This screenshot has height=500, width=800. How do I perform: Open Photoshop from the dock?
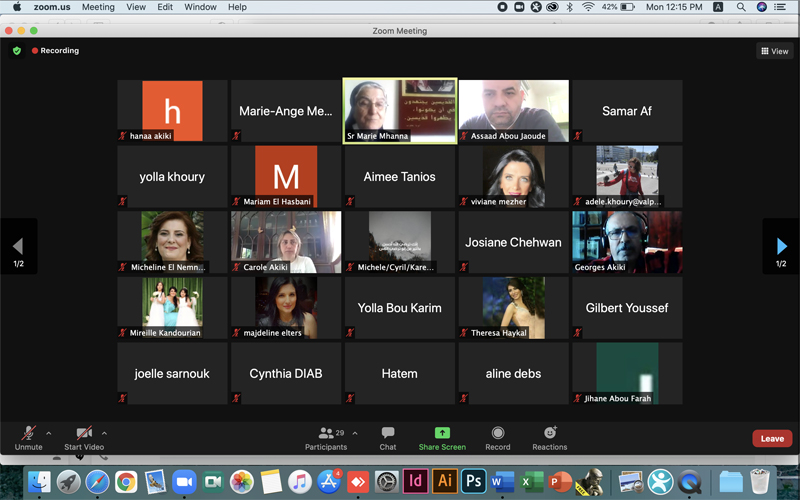click(473, 481)
